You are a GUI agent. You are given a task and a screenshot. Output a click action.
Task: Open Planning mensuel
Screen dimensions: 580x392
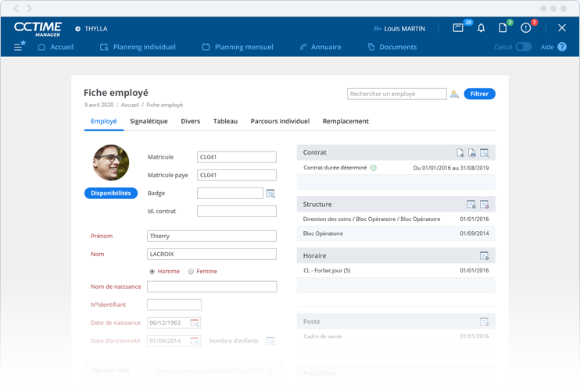[x=238, y=48]
